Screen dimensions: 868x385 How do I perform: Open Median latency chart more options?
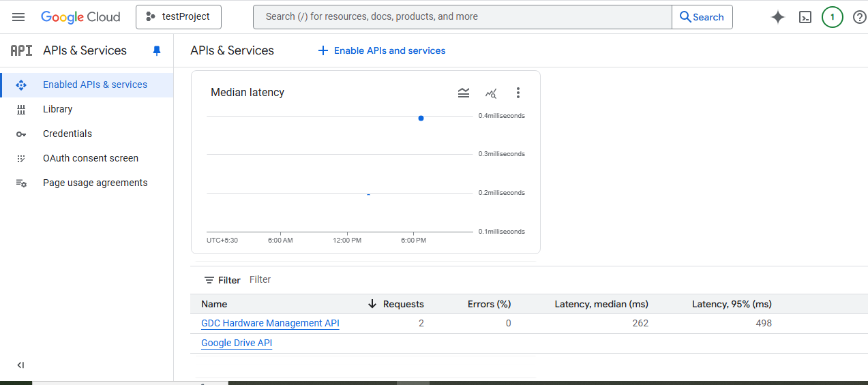(x=518, y=93)
